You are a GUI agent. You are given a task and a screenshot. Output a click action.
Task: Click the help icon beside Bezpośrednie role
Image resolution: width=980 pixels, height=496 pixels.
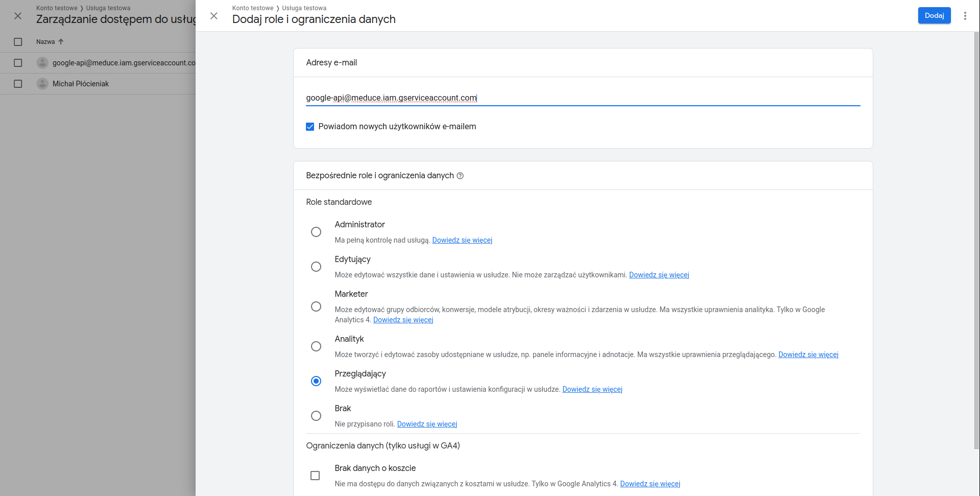(x=460, y=176)
